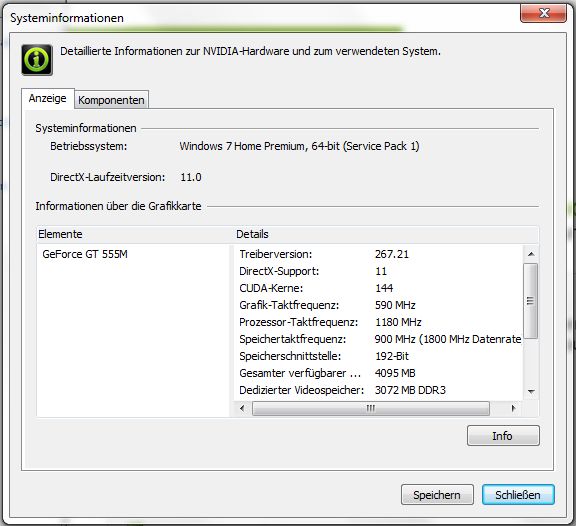Click the Schließen button

(x=518, y=494)
